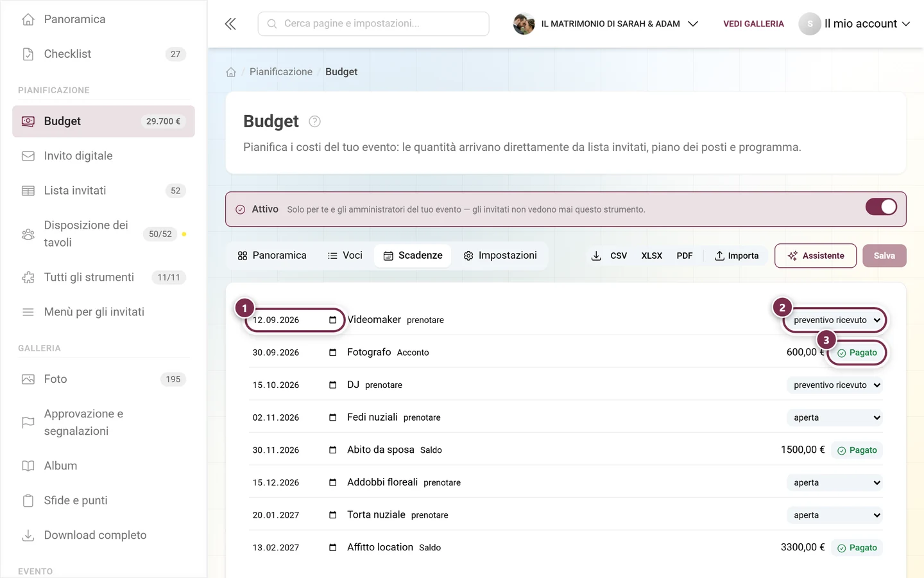
Task: Switch to the Panoramica tab
Action: (x=272, y=256)
